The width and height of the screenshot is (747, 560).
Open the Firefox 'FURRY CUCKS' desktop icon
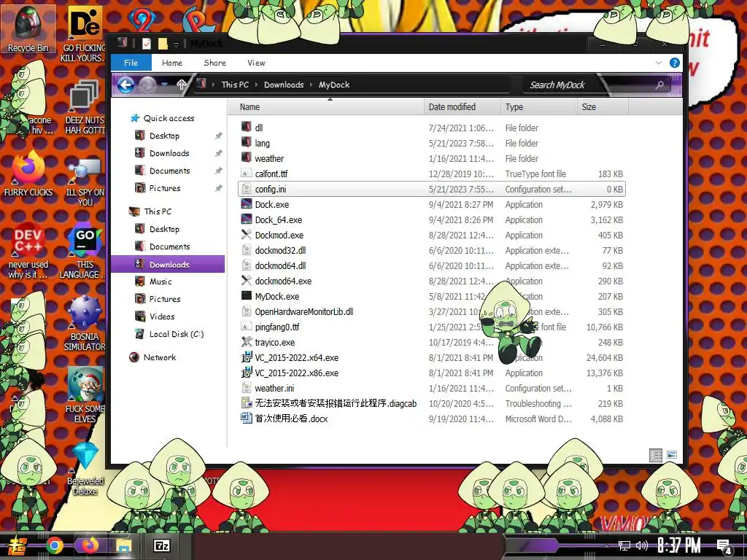(x=28, y=174)
